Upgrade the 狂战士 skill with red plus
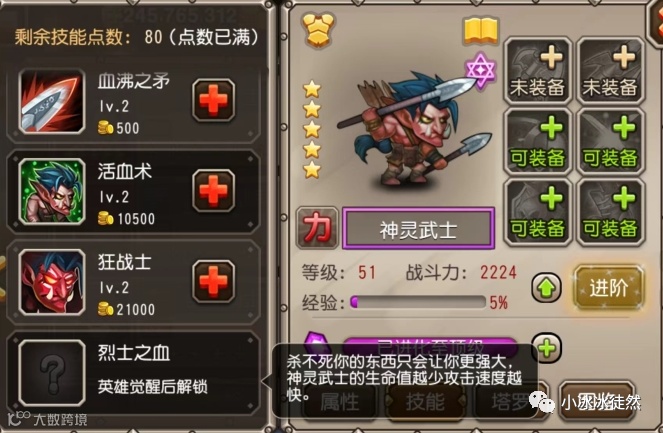This screenshot has height=433, width=663. 214,282
